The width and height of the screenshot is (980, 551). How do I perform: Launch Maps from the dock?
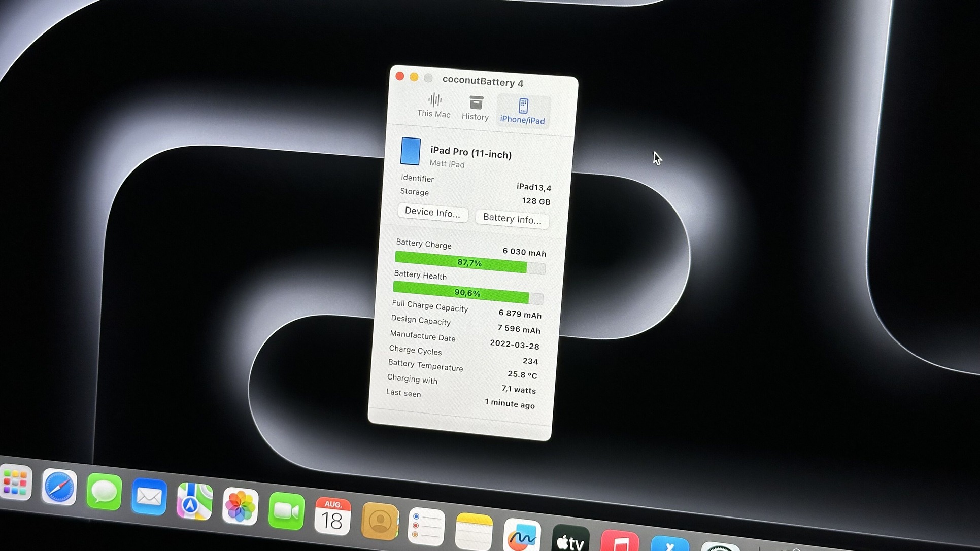point(194,502)
